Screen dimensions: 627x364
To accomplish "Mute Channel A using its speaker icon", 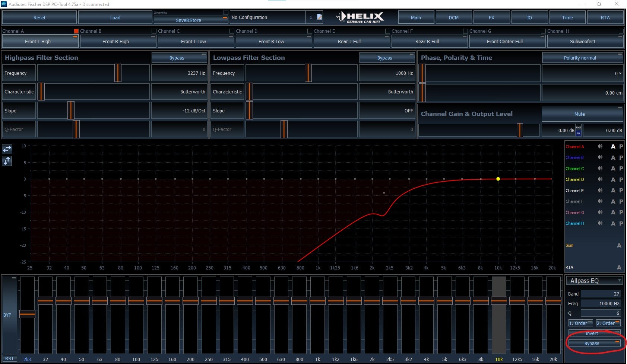I will click(x=600, y=147).
